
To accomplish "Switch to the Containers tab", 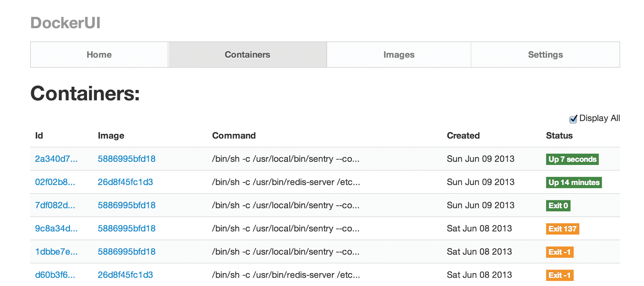I will pos(247,55).
